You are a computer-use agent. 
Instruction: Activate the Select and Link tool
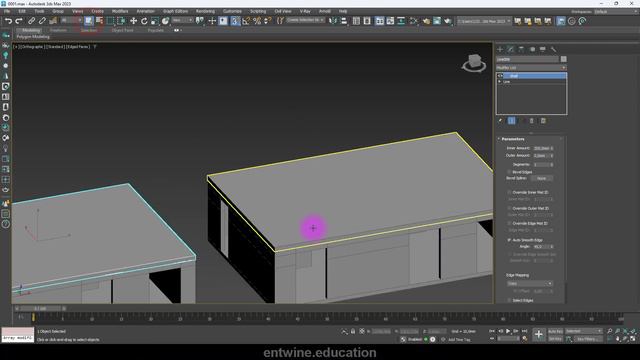coord(31,21)
